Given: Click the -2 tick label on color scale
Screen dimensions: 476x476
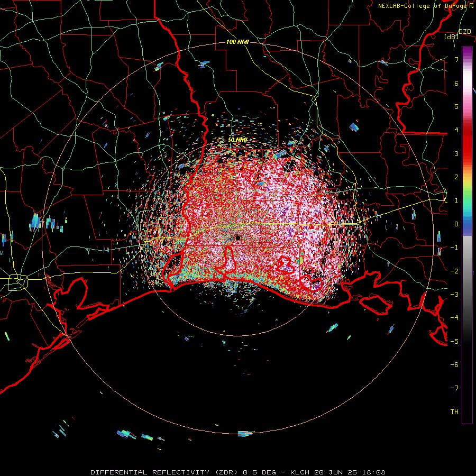Looking at the screenshot, I should (454, 271).
